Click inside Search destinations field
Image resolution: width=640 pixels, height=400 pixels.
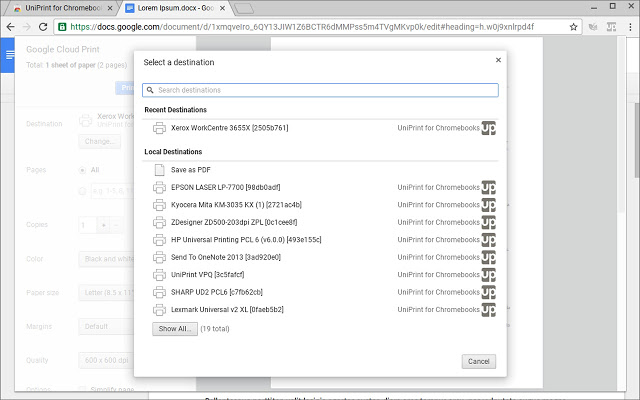point(320,90)
